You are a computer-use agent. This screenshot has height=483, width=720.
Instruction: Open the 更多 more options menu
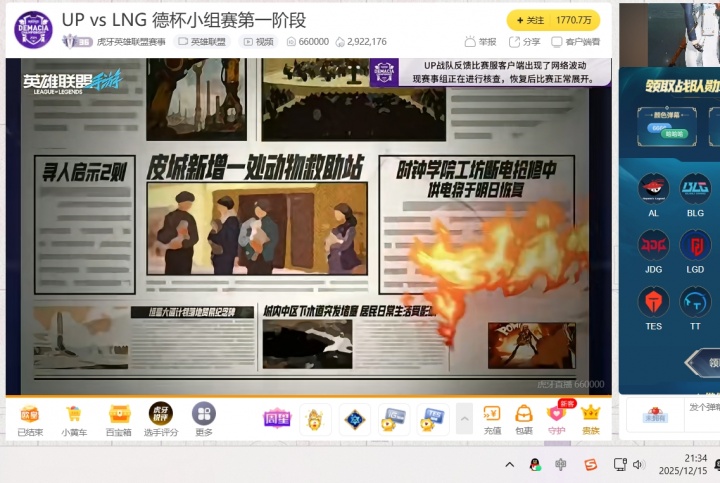tap(204, 419)
